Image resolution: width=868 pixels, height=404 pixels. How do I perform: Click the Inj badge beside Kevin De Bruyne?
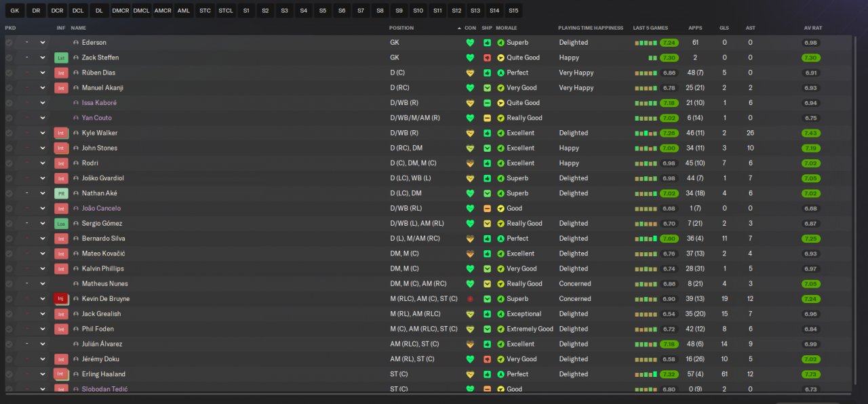pos(61,299)
